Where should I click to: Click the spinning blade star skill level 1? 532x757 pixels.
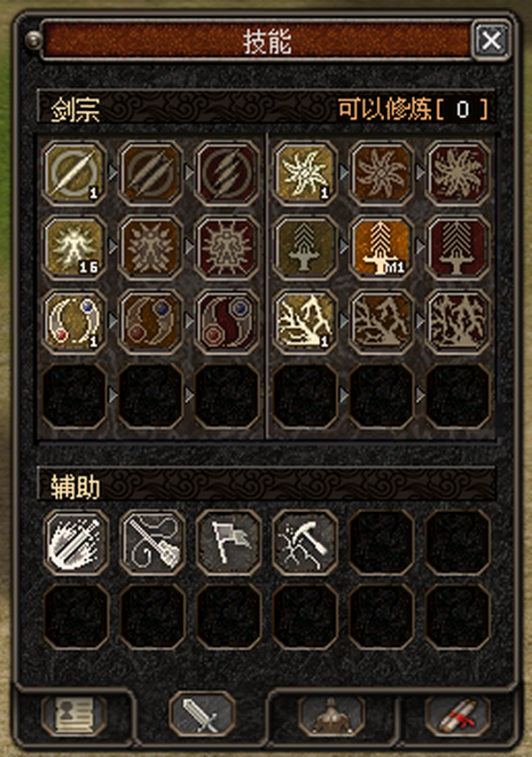pos(304,172)
